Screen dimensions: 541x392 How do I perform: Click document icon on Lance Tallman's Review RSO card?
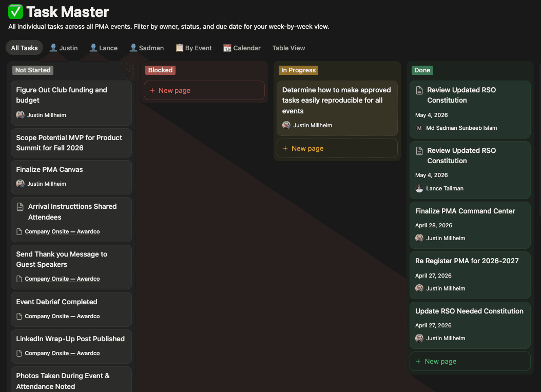tap(419, 151)
